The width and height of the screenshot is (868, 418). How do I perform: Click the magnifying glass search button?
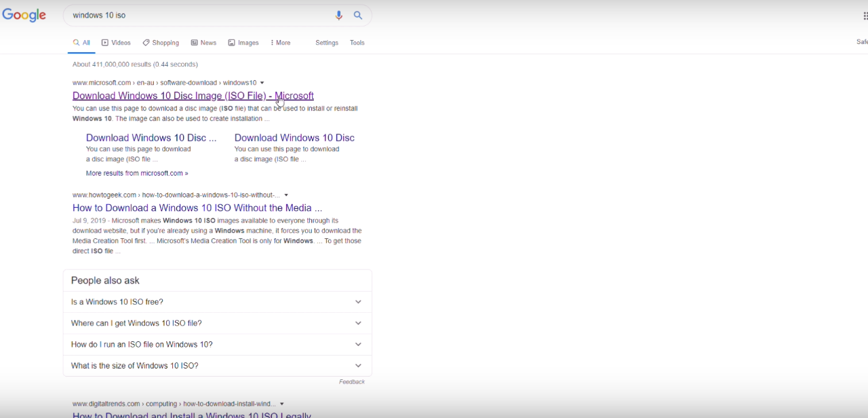pyautogui.click(x=358, y=16)
